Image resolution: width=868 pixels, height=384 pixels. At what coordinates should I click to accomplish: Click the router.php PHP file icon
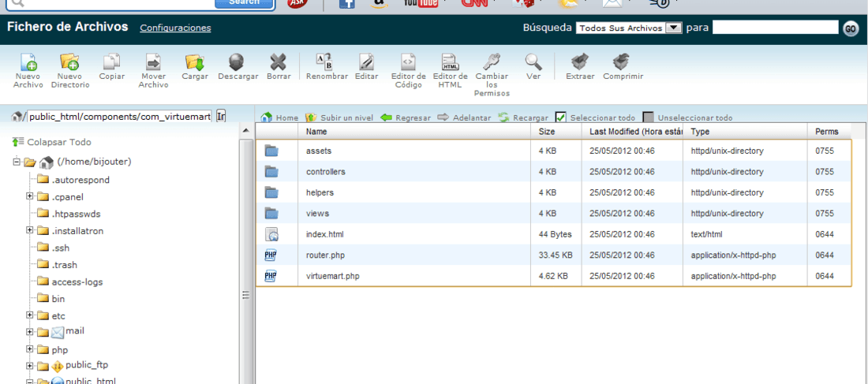(271, 255)
